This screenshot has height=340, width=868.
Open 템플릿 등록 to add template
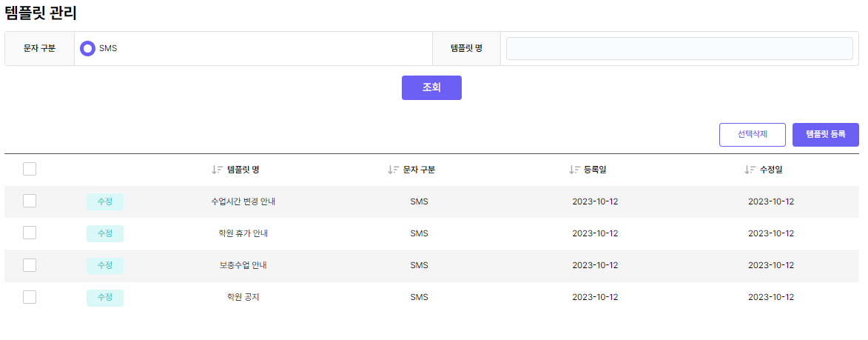click(825, 135)
